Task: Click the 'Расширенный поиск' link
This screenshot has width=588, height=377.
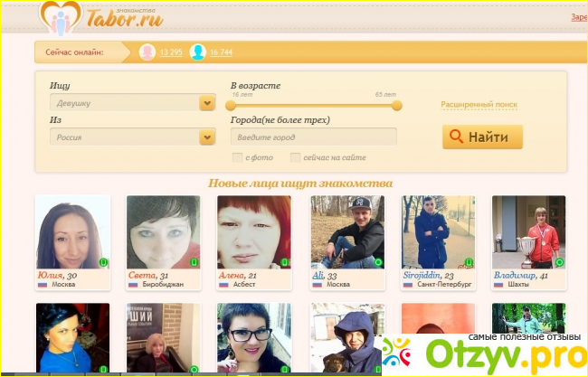Action: (479, 105)
